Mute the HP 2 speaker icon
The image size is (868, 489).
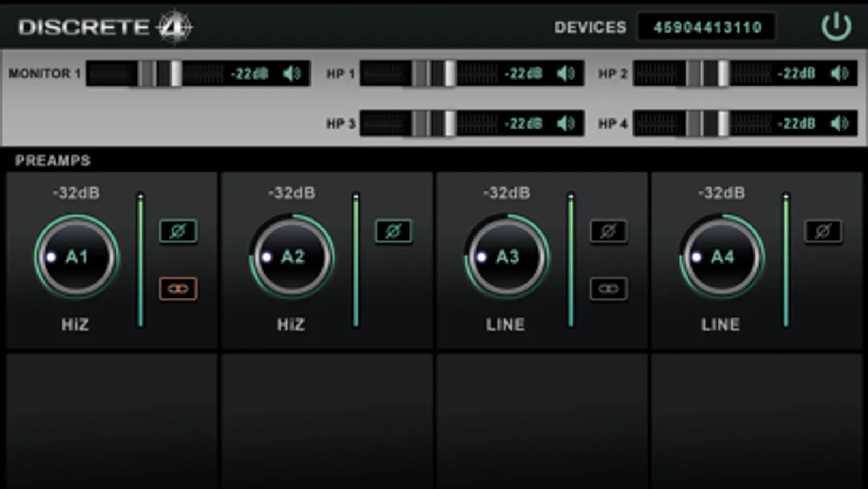[x=840, y=73]
